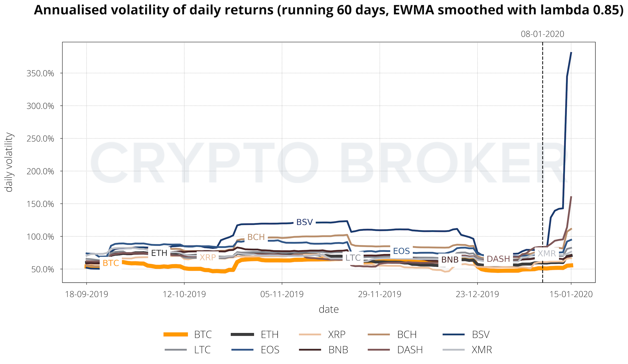
Task: Click the BNB legend line swatch
Action: coord(310,350)
